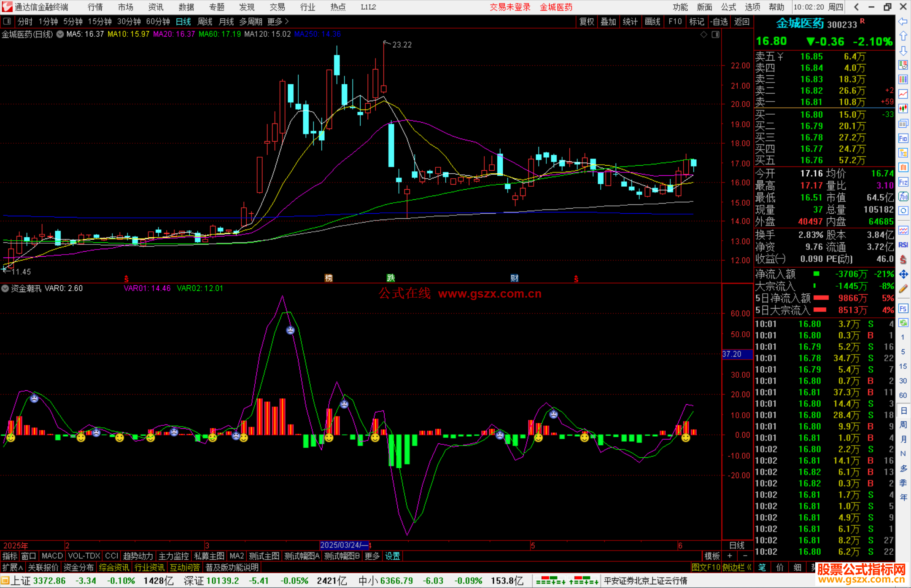Click the red S dollar sidebar icon
The width and height of the screenshot is (911, 588).
coord(903,260)
